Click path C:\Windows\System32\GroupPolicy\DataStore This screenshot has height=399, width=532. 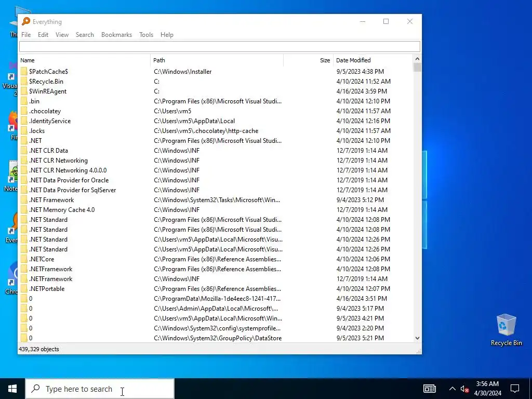click(x=218, y=338)
